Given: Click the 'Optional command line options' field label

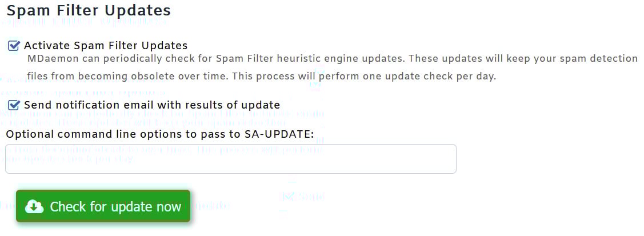Looking at the screenshot, I should coord(159,135).
